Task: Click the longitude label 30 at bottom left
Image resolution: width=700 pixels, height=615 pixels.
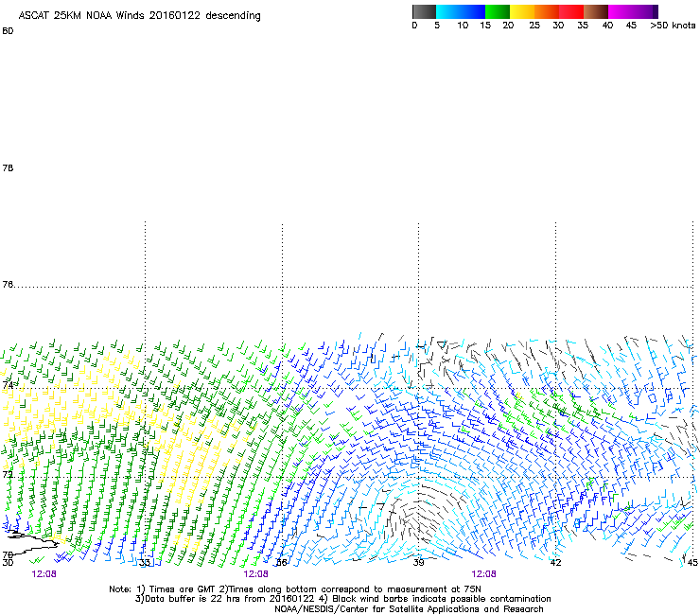Action: pyautogui.click(x=8, y=562)
